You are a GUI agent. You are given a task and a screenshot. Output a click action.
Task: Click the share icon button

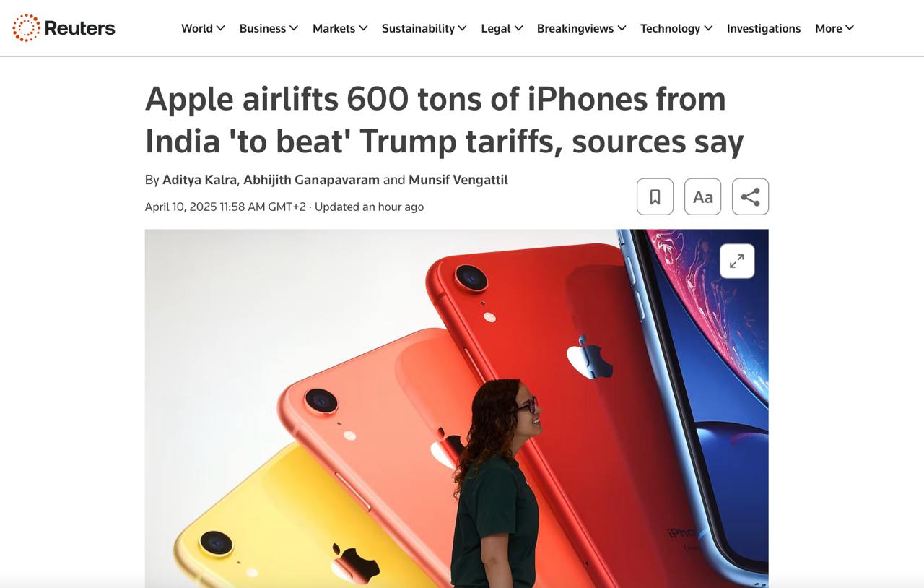(x=750, y=196)
